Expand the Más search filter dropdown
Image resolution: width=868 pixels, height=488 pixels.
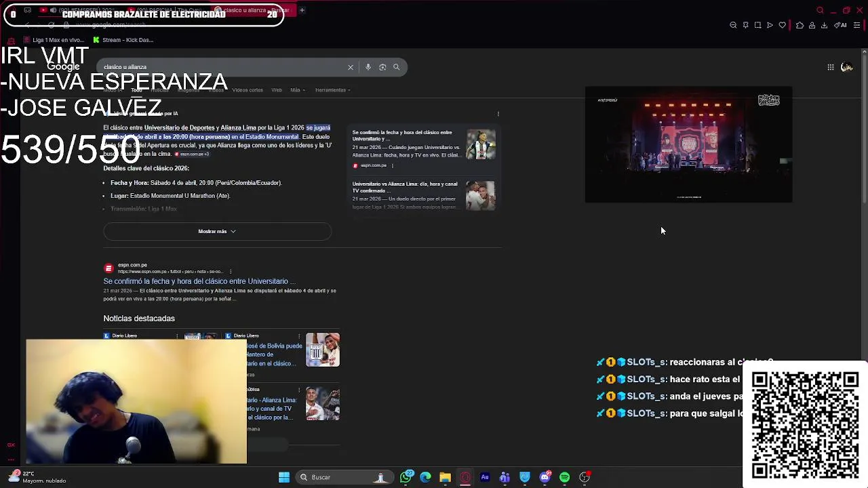298,90
